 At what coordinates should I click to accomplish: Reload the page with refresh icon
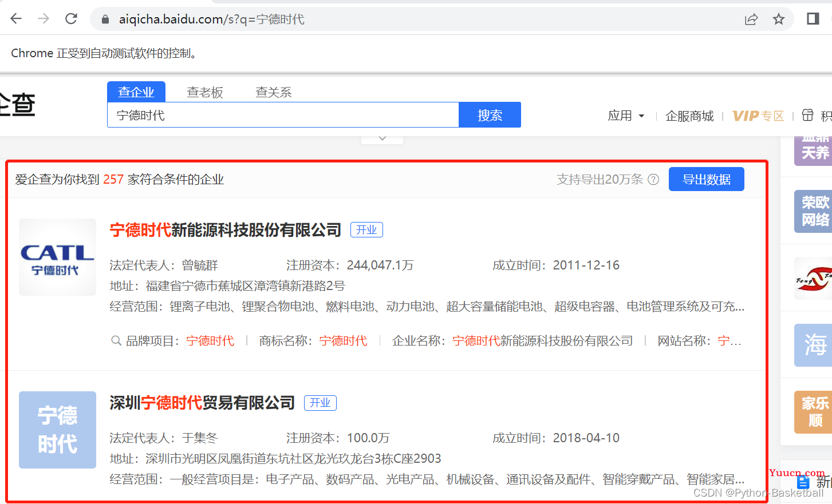tap(71, 19)
